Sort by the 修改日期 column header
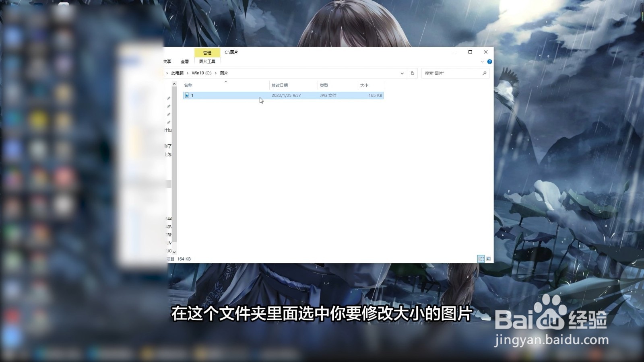Screen dimensions: 644x362 293,85
